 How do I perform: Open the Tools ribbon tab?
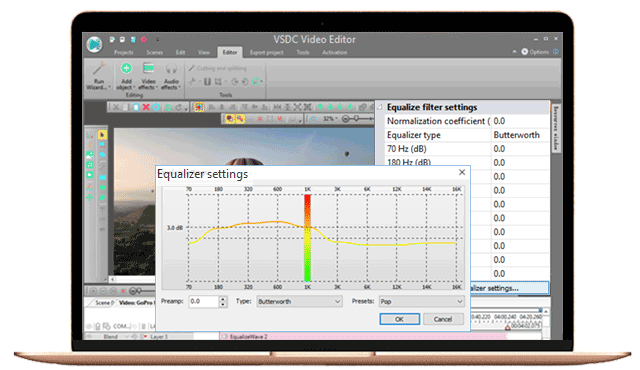[303, 52]
